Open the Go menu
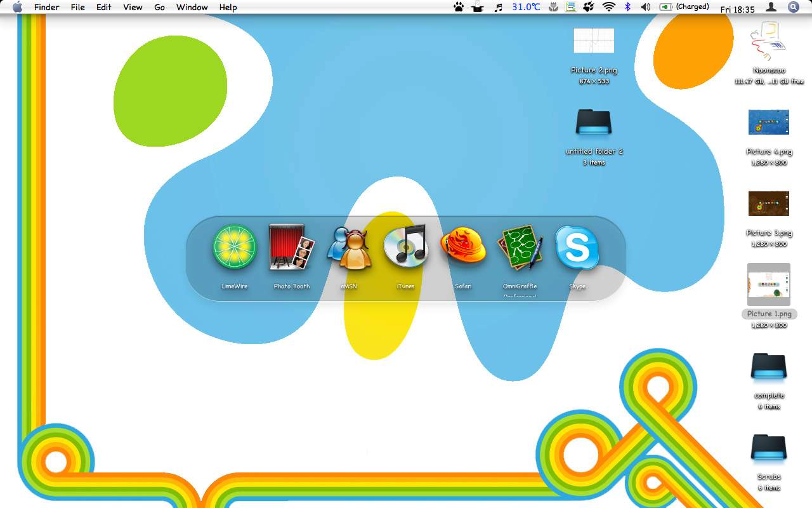The image size is (812, 508). [x=159, y=7]
